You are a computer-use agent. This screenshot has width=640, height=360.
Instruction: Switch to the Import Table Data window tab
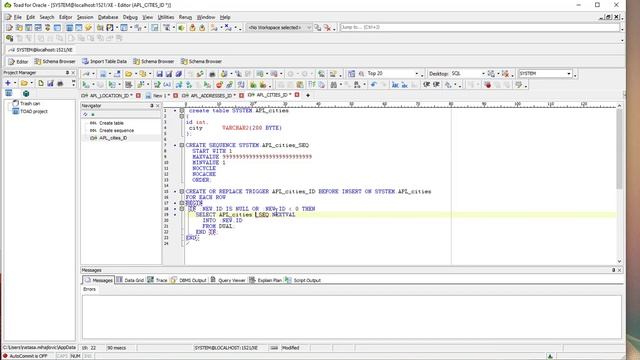(104, 61)
